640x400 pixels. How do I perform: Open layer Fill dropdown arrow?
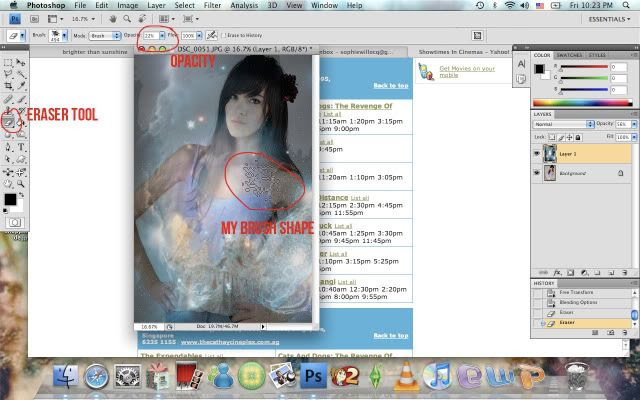(x=634, y=138)
